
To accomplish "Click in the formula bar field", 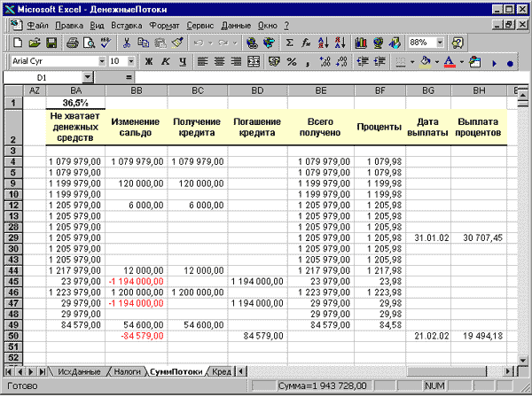I will pyautogui.click(x=332, y=78).
